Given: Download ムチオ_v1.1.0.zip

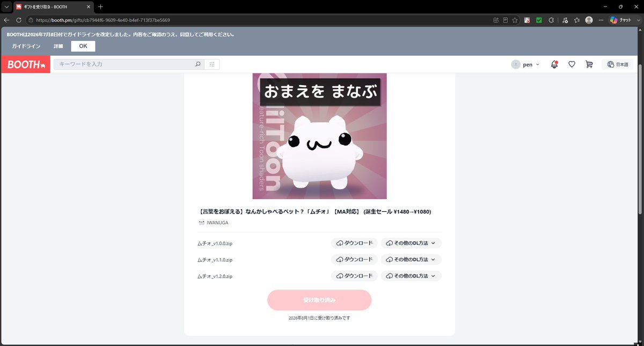Looking at the screenshot, I should pyautogui.click(x=354, y=260).
